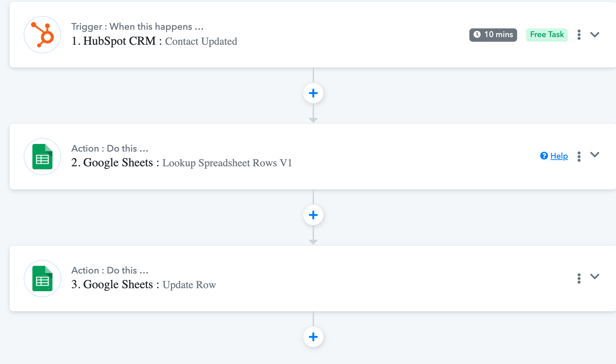
Task: Click the clock icon in 10 mins badge
Action: pos(477,34)
